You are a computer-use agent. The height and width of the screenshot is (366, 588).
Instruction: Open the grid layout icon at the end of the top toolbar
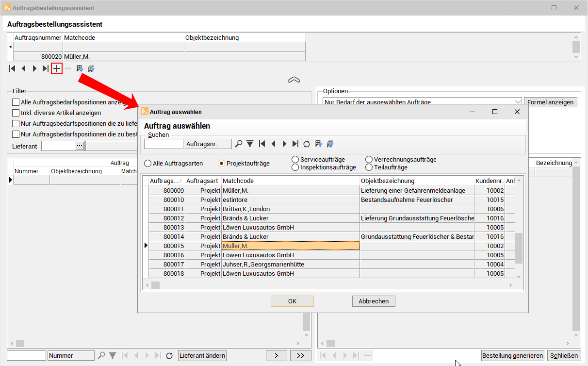coord(91,69)
